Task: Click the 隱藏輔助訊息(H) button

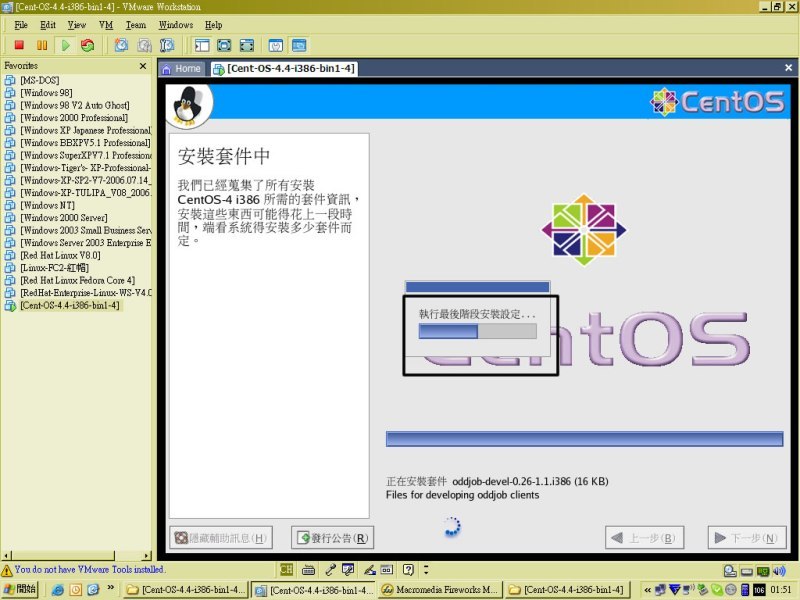Action: point(221,538)
